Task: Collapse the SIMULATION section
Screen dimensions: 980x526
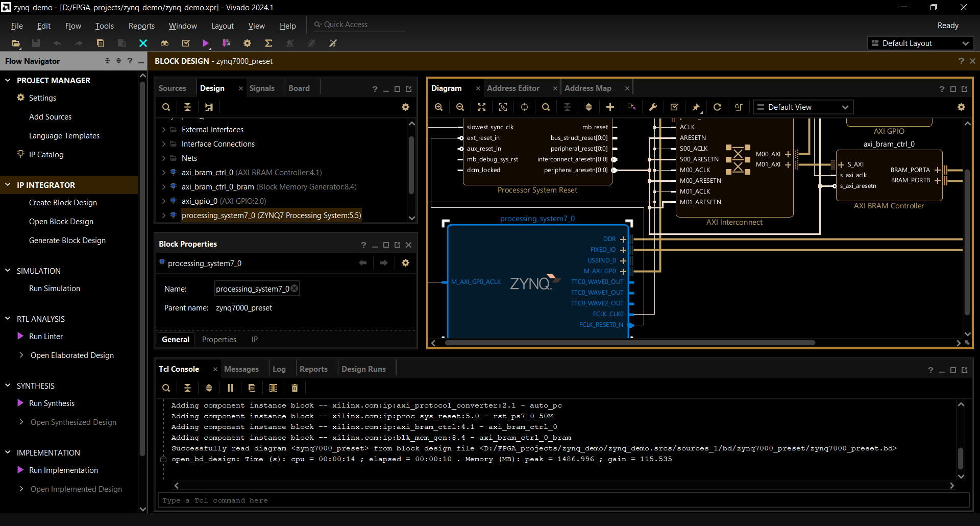Action: point(8,271)
